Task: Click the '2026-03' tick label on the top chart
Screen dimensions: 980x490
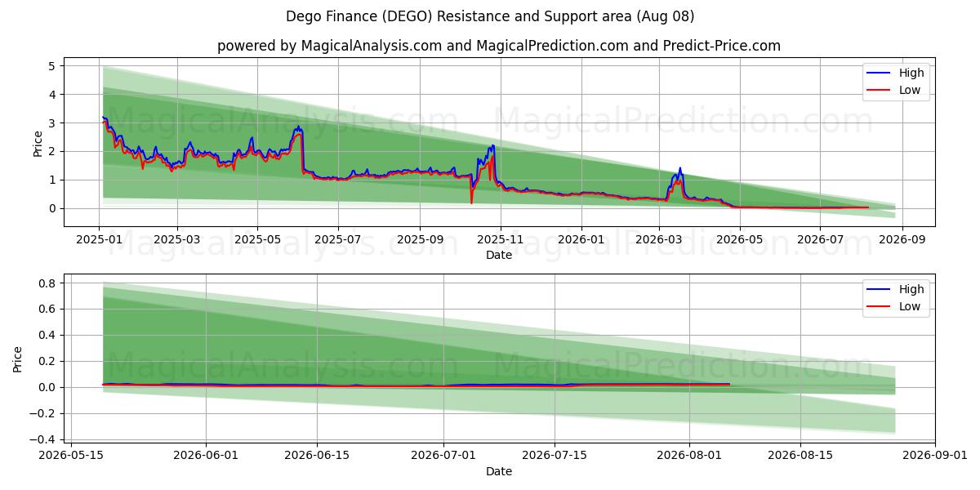Action: coord(659,239)
